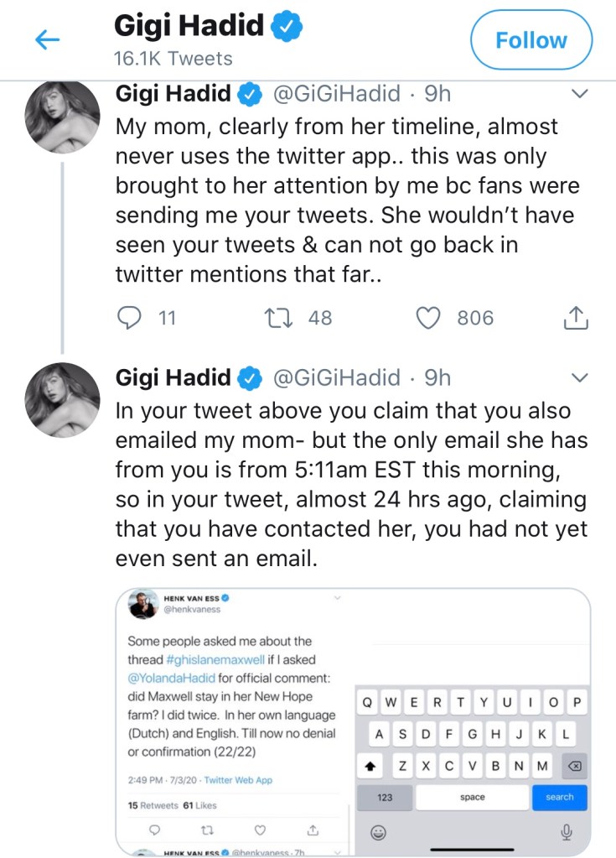Retweet the tweet with 48 retweets
Viewport: 616px width, 858px height.
276,318
